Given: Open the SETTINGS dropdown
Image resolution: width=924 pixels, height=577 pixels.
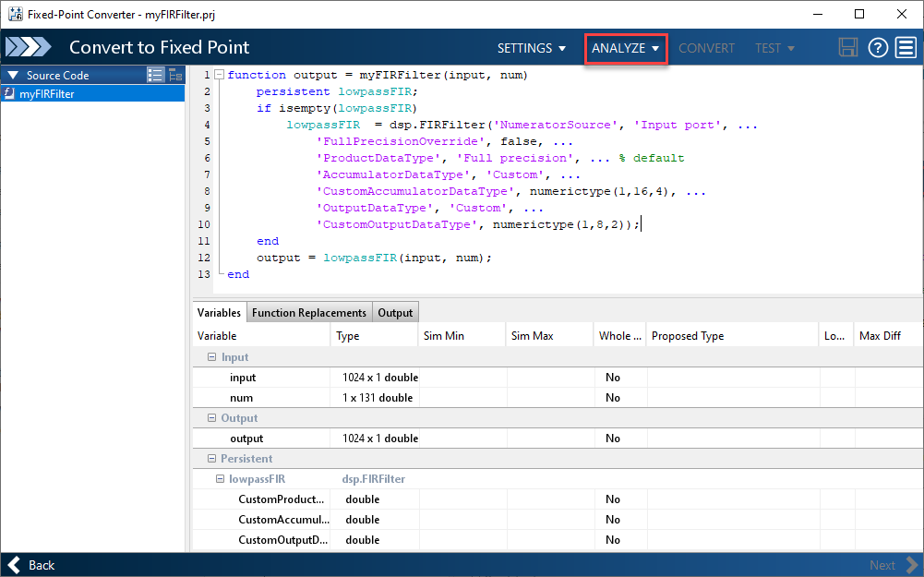Looking at the screenshot, I should click(532, 48).
